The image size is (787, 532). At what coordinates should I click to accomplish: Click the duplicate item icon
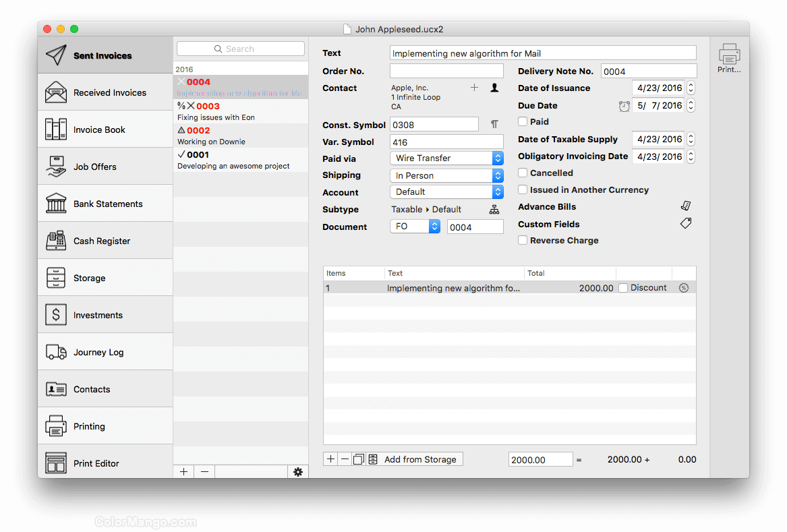tap(358, 460)
